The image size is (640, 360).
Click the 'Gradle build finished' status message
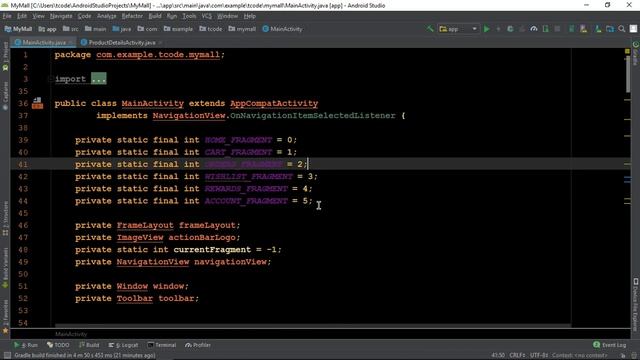(85, 356)
